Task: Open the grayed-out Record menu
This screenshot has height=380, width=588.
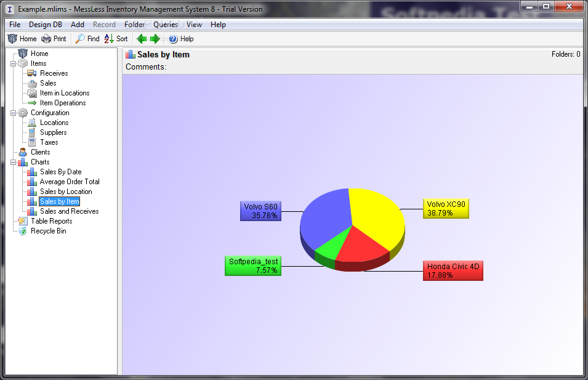Action: [x=104, y=25]
